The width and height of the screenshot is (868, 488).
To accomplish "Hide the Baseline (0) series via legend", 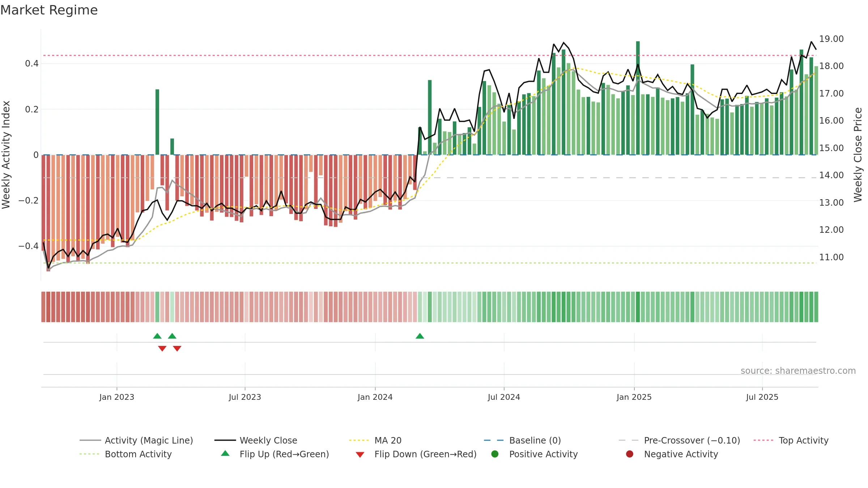I will click(522, 440).
